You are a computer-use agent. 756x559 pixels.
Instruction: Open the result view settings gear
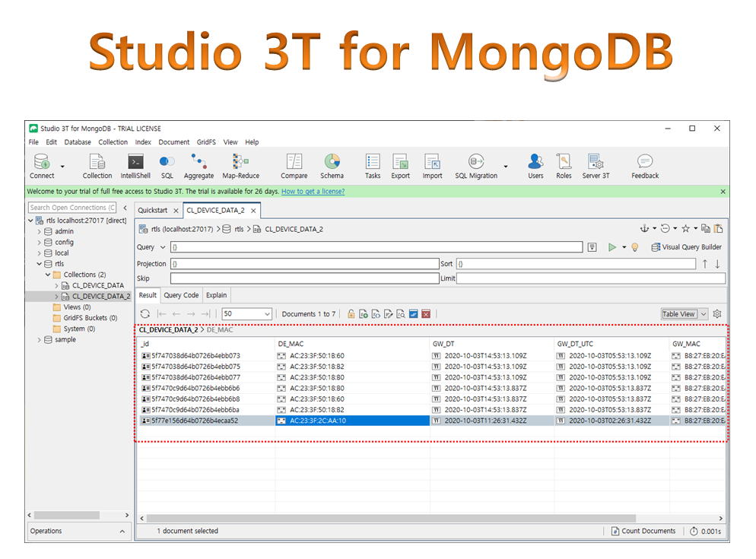click(717, 314)
